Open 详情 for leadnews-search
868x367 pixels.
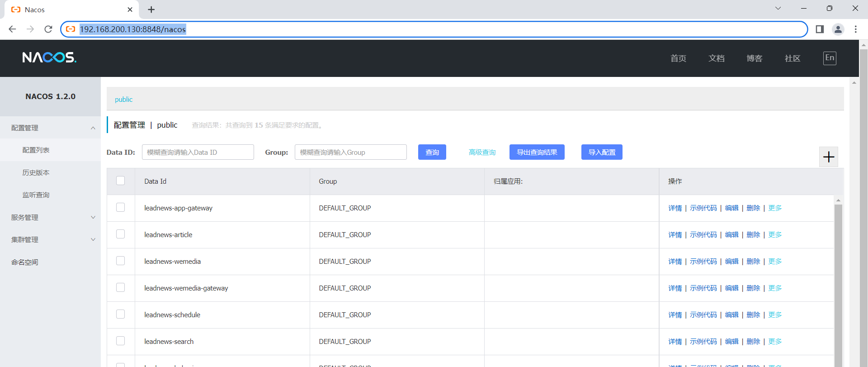[675, 342]
